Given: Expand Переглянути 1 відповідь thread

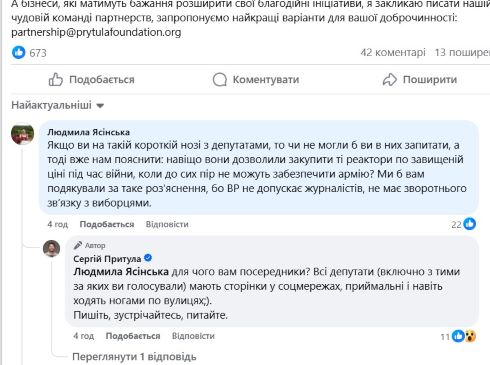Looking at the screenshot, I should point(134,357).
